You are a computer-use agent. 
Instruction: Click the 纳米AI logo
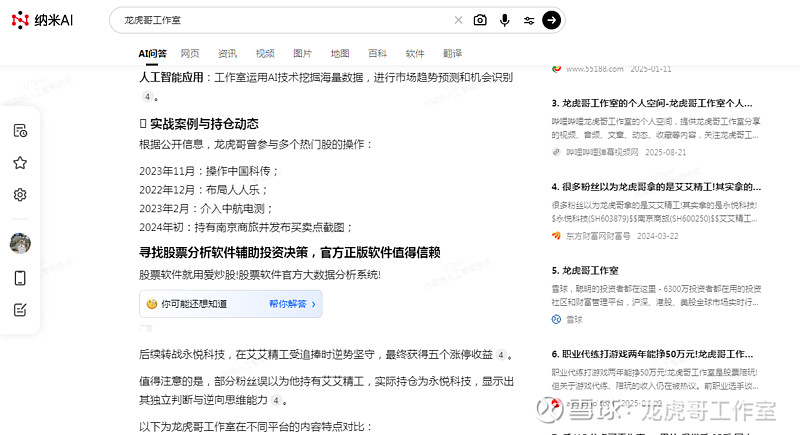click(42, 20)
